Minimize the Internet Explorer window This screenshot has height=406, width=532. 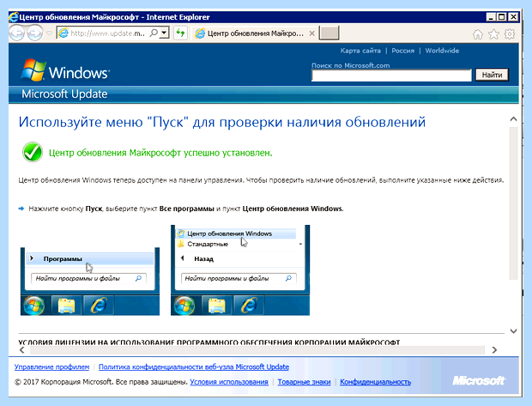pos(491,16)
